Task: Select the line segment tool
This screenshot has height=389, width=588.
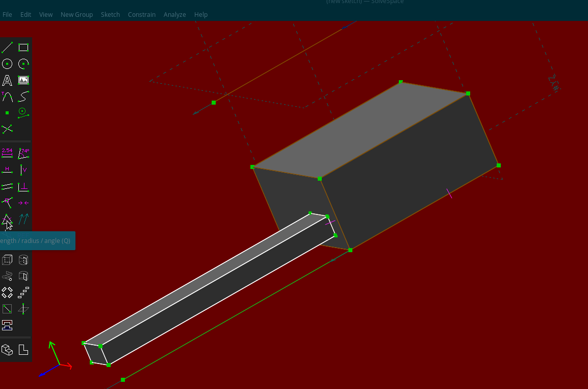Action: point(7,47)
